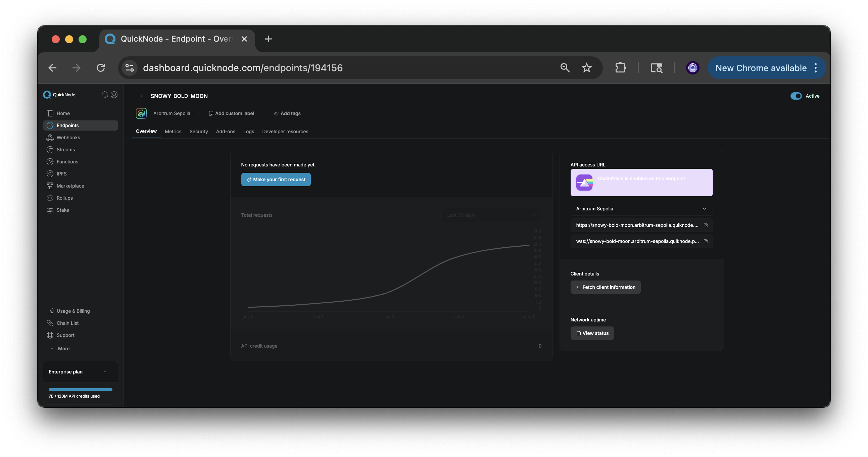Select Webhooks in the sidebar
Viewport: 868px width, 457px height.
pyautogui.click(x=68, y=138)
